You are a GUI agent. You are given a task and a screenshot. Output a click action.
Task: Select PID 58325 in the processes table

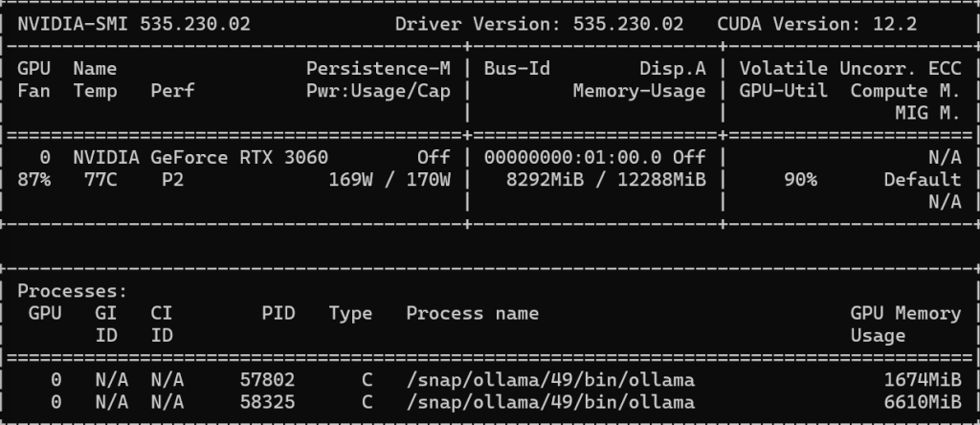pyautogui.click(x=268, y=402)
